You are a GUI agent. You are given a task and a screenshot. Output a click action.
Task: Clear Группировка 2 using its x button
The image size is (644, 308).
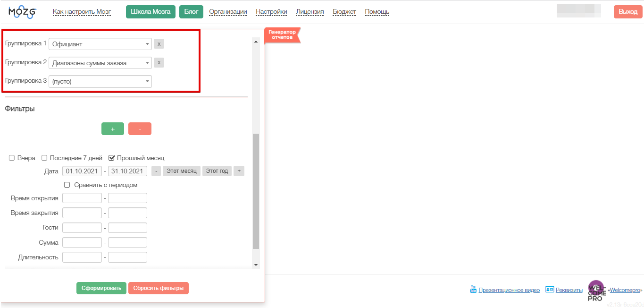(159, 62)
